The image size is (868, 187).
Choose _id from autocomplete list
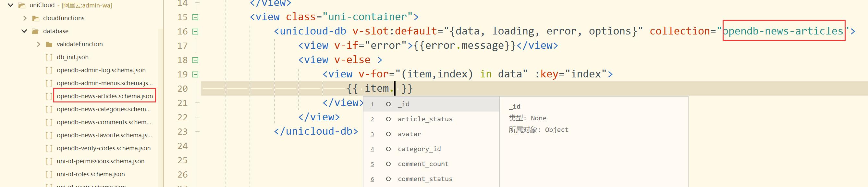point(431,104)
